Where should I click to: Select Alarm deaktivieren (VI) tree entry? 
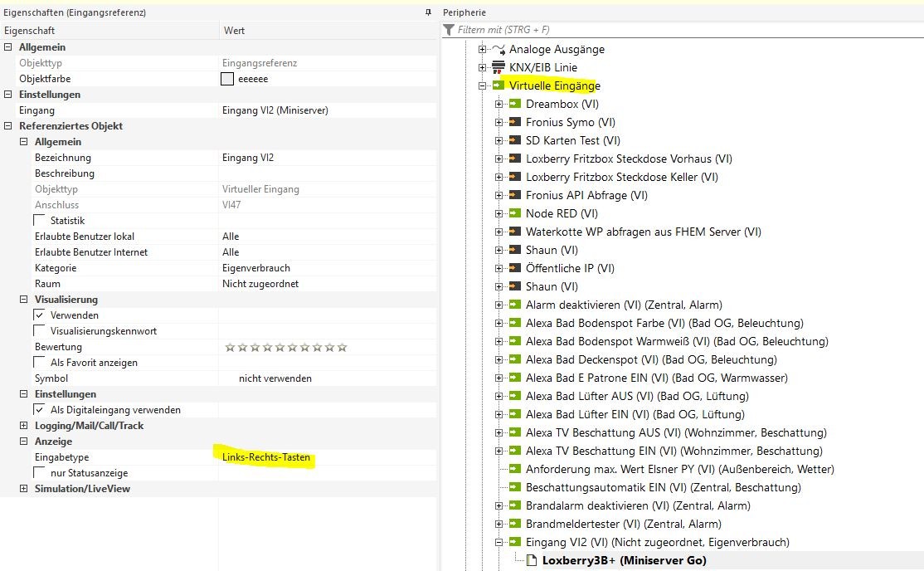click(624, 305)
